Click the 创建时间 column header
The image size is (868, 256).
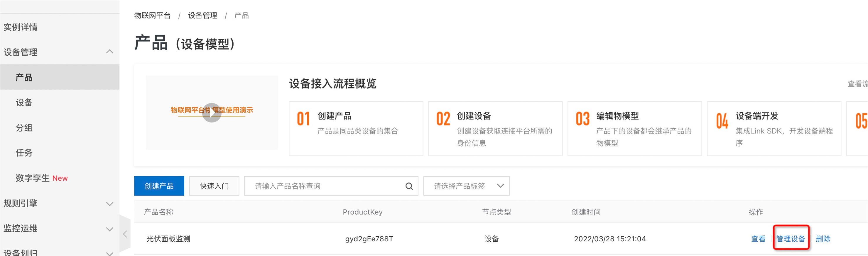click(x=586, y=212)
